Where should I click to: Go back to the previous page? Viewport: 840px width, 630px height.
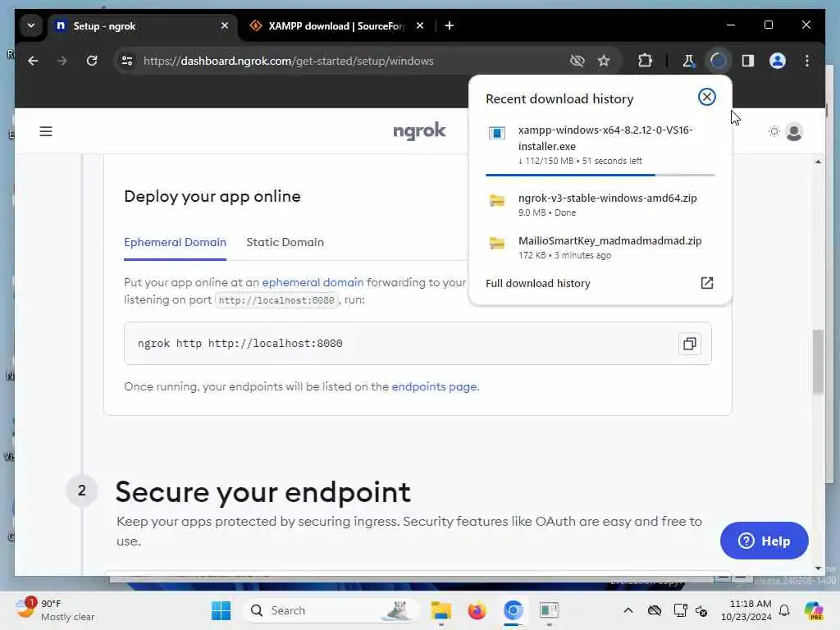pos(33,61)
